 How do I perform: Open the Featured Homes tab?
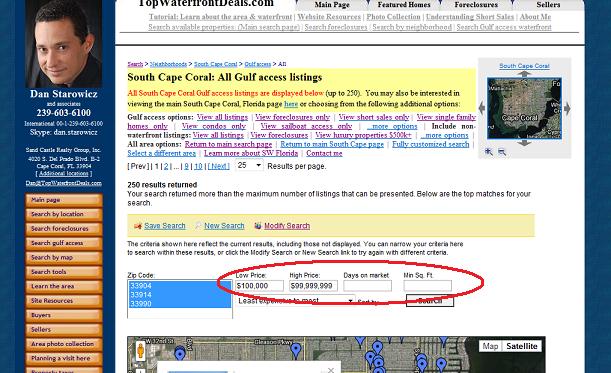tap(404, 5)
